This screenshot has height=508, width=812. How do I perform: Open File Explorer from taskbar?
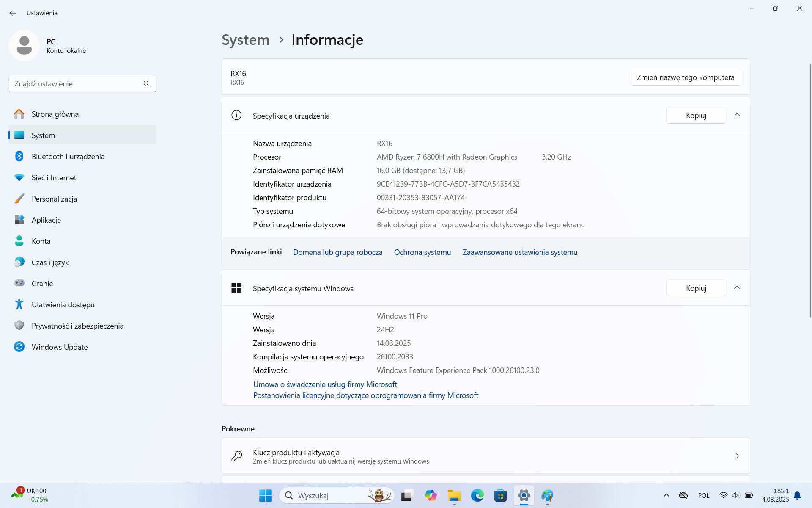pos(454,495)
